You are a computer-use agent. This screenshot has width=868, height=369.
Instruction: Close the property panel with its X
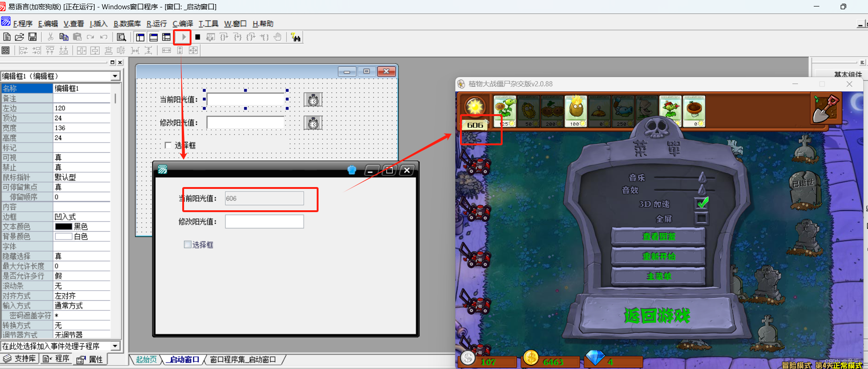(120, 62)
